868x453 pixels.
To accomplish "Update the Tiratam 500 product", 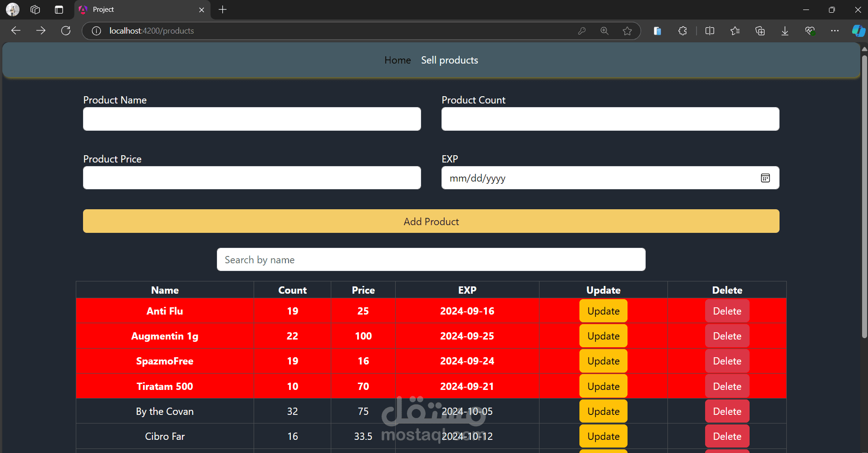I will click(603, 386).
